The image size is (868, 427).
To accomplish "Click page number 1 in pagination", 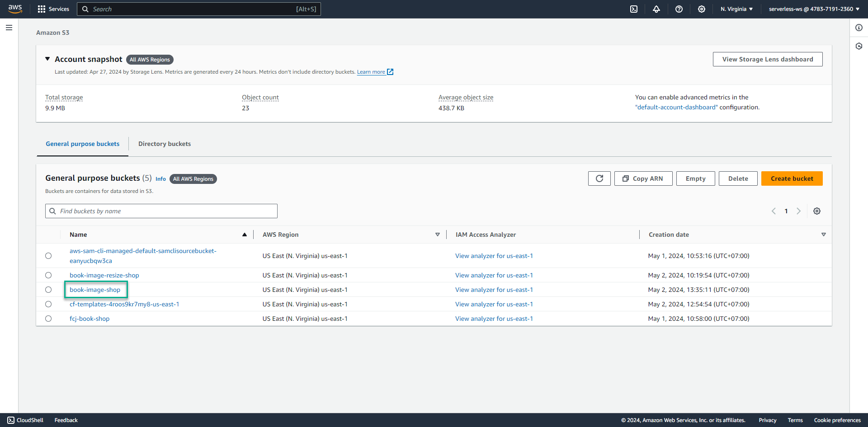I will click(x=786, y=211).
